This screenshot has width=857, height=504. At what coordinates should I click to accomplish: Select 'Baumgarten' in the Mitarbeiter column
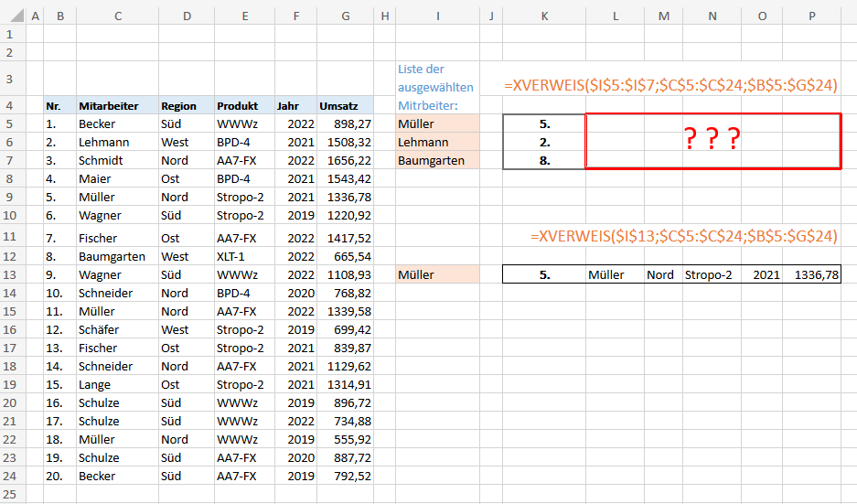click(117, 256)
